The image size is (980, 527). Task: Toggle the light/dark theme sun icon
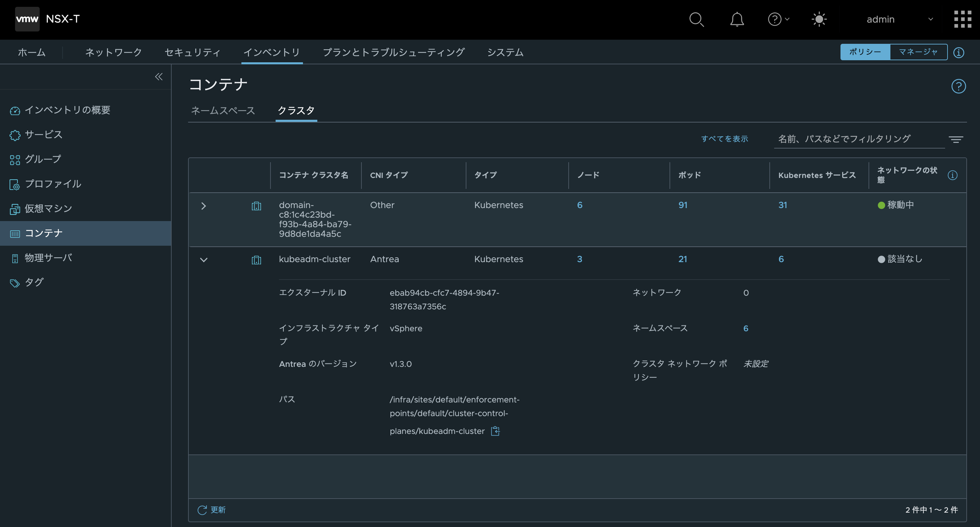(x=819, y=19)
